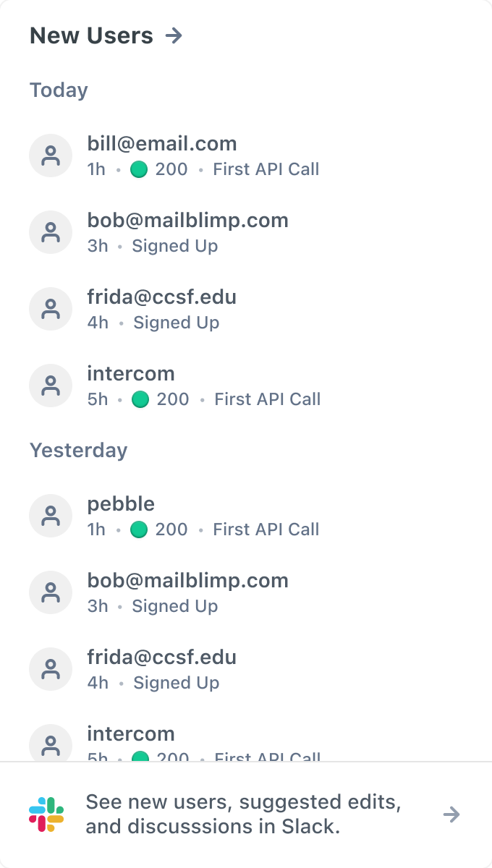Select the intercom user name under Today

point(131,374)
